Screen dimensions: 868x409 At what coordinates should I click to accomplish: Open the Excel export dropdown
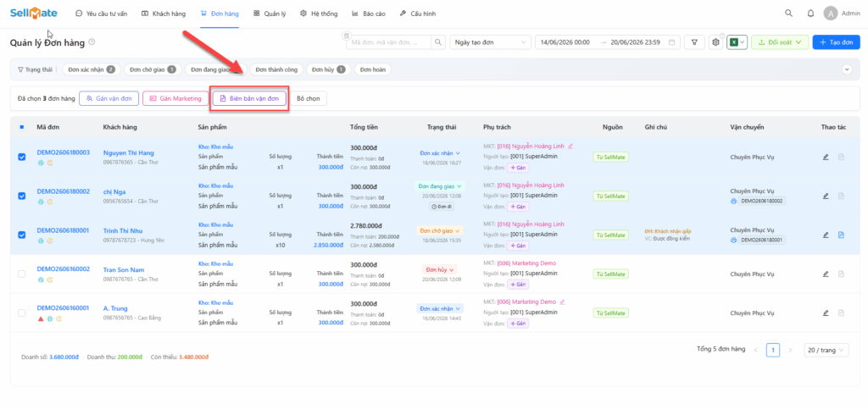coord(737,42)
